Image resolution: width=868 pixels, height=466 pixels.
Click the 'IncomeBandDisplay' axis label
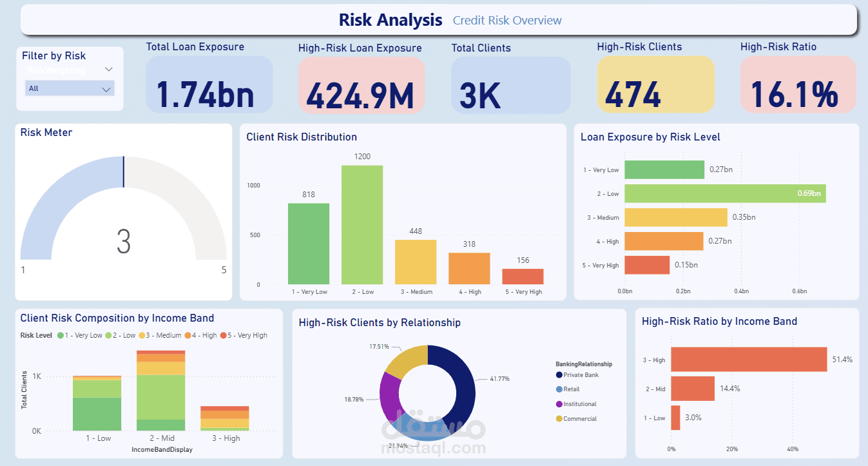coord(162,449)
